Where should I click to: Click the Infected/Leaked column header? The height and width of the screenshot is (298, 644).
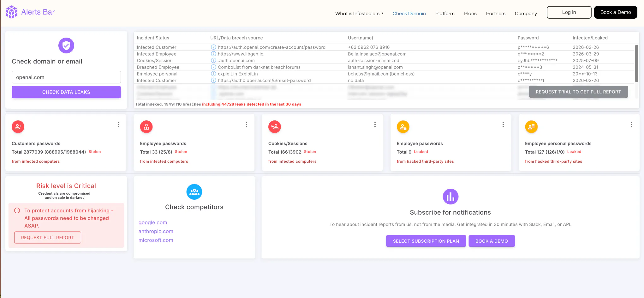click(x=590, y=38)
